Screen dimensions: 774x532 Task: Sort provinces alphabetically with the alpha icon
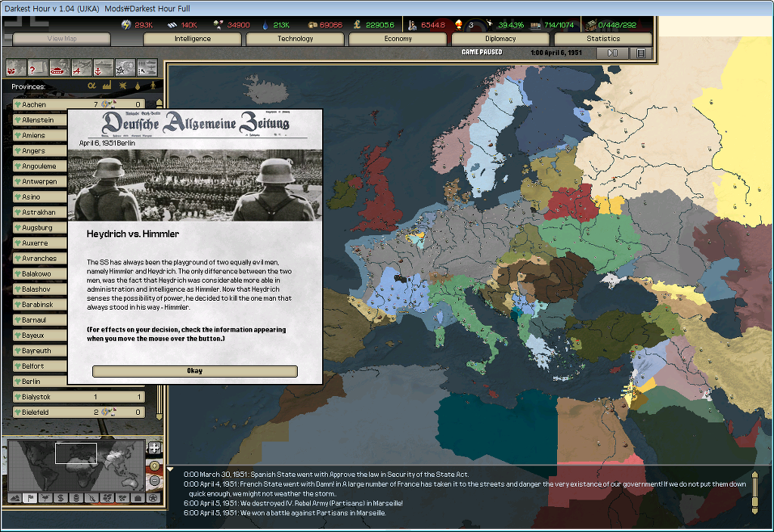tap(91, 86)
